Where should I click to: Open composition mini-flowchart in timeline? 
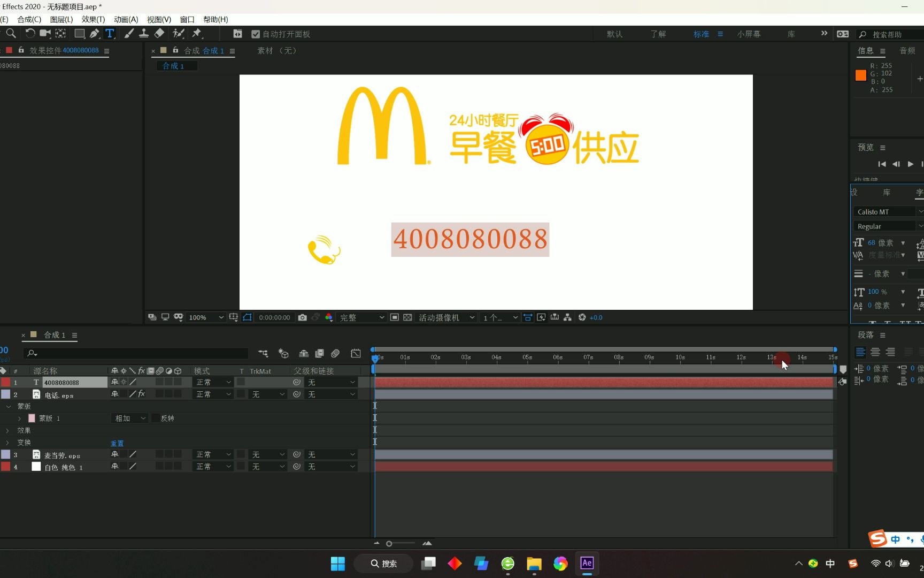(263, 353)
